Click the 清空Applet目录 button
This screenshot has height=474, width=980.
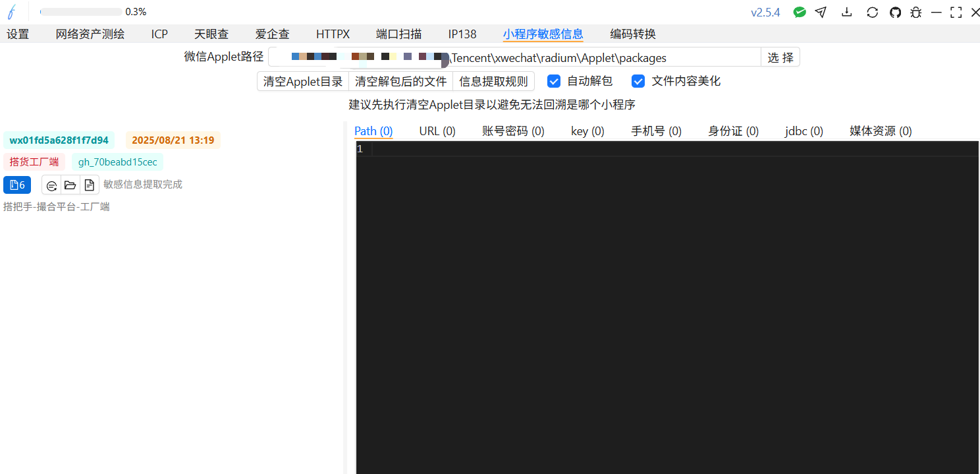click(303, 81)
